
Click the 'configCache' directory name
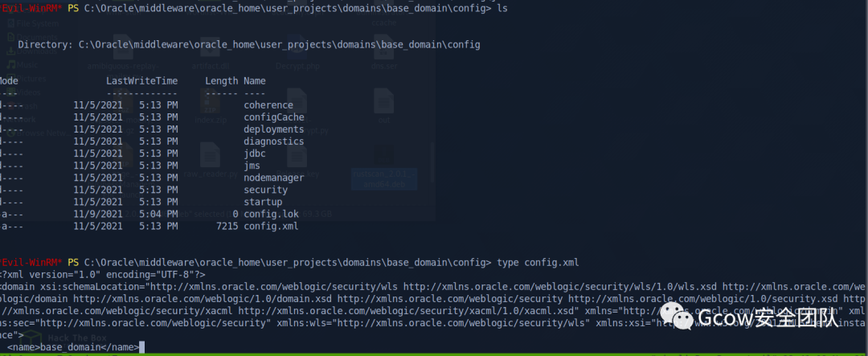274,117
